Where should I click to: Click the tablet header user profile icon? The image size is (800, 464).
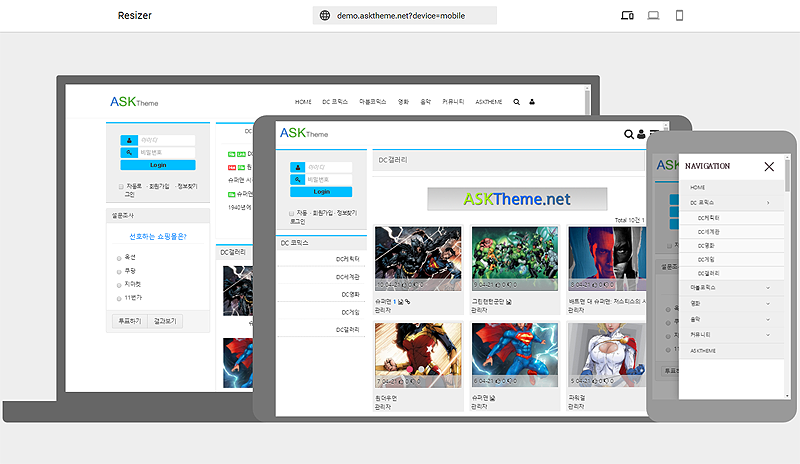[x=641, y=134]
